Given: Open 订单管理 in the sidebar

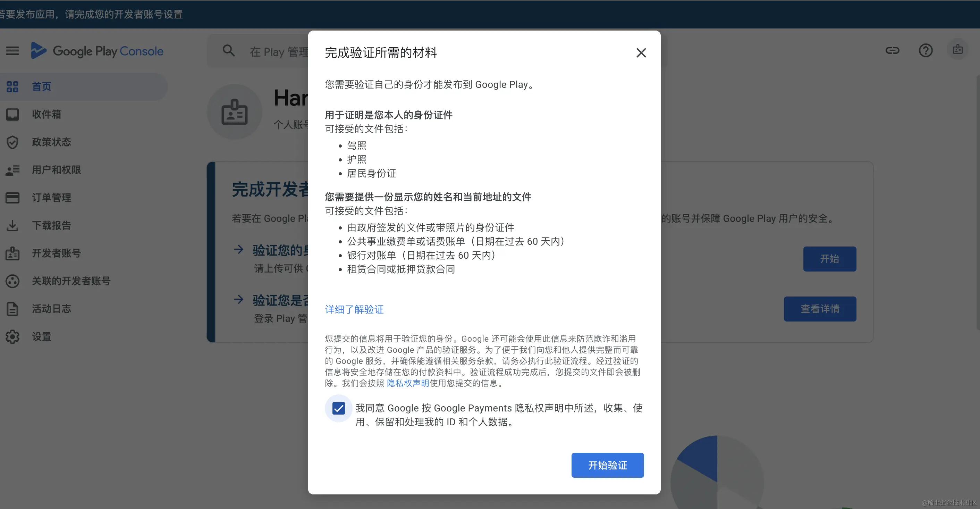Looking at the screenshot, I should (84, 198).
